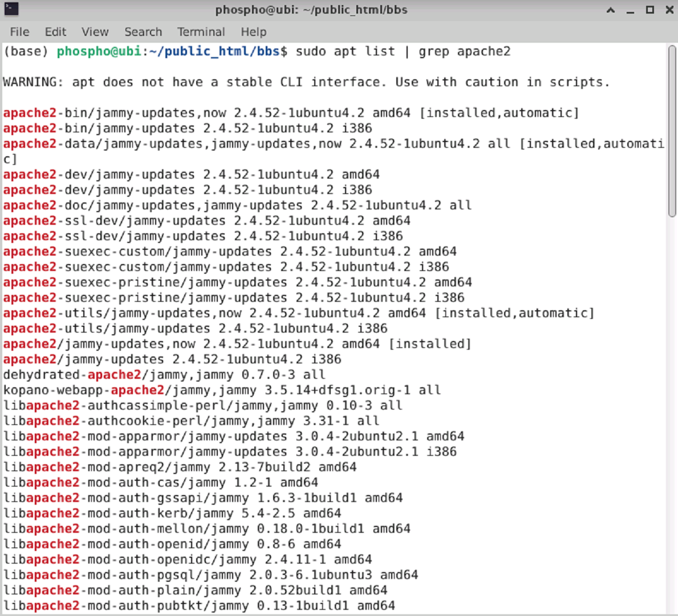Open the File menu
678x616 pixels.
click(19, 32)
